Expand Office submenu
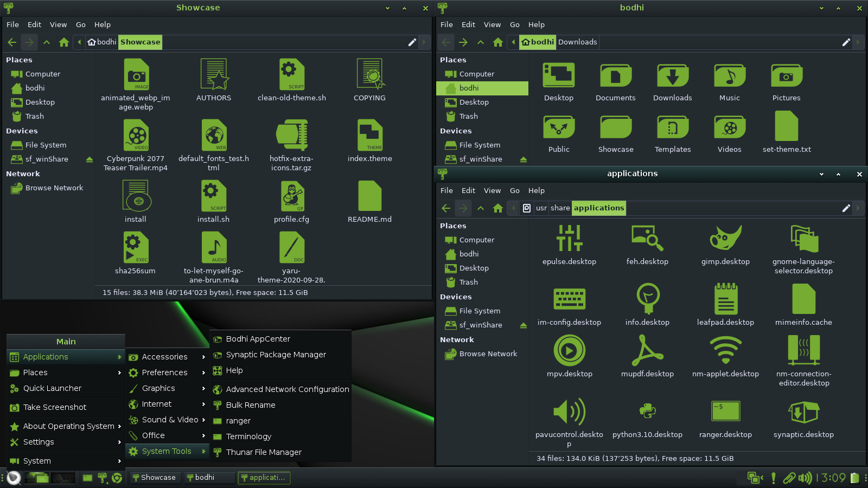 point(167,435)
